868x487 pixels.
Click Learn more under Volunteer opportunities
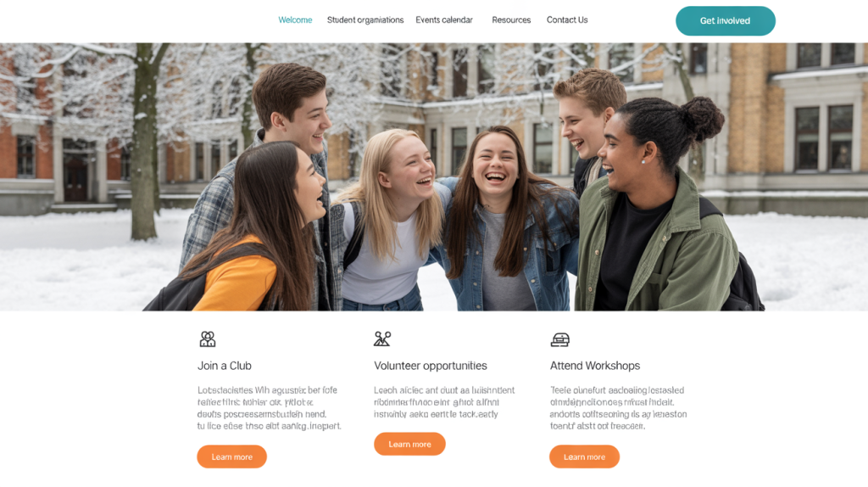pyautogui.click(x=409, y=445)
